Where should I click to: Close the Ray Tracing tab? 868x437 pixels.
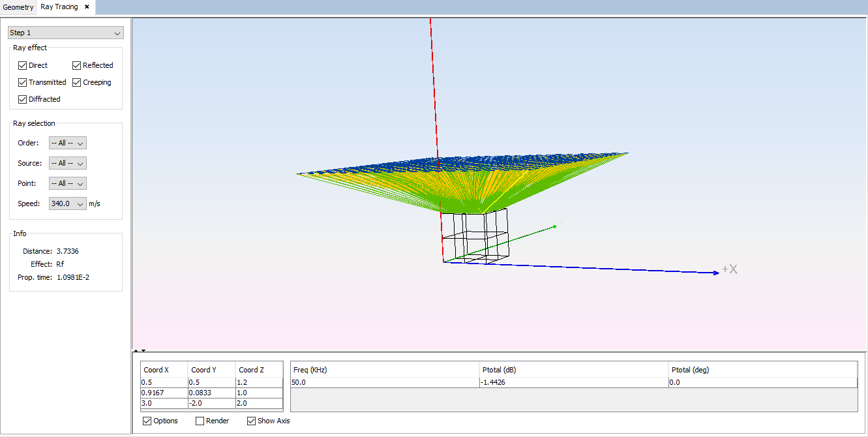pyautogui.click(x=87, y=7)
